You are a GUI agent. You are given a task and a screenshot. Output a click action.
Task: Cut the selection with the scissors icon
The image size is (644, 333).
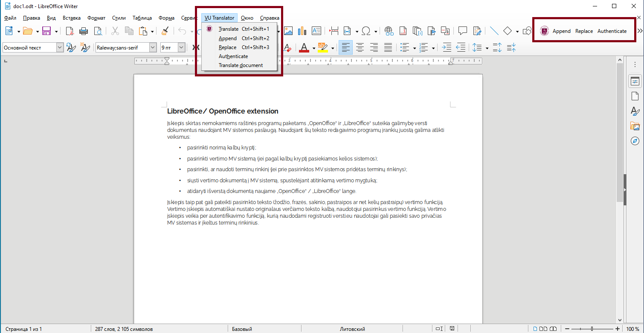(x=115, y=31)
